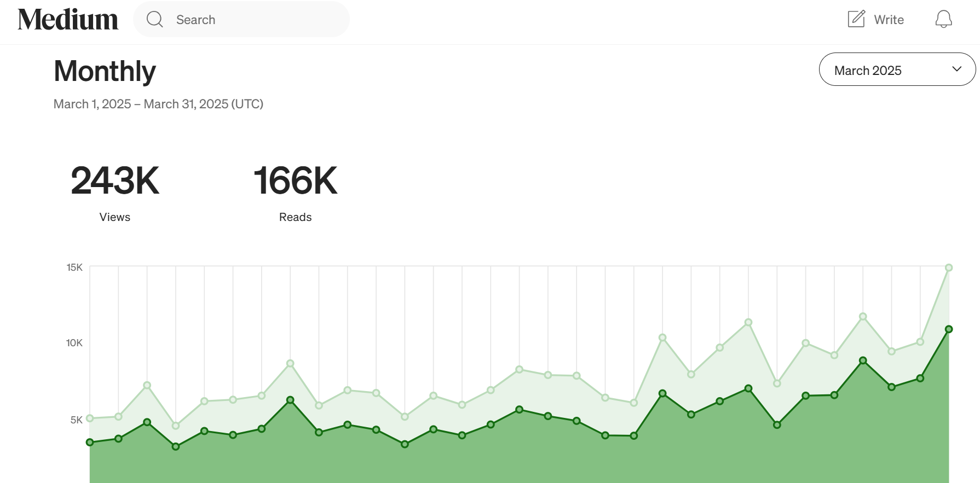Select the first views data point on March 1
Viewport: 980px width, 483px height.
pos(90,418)
